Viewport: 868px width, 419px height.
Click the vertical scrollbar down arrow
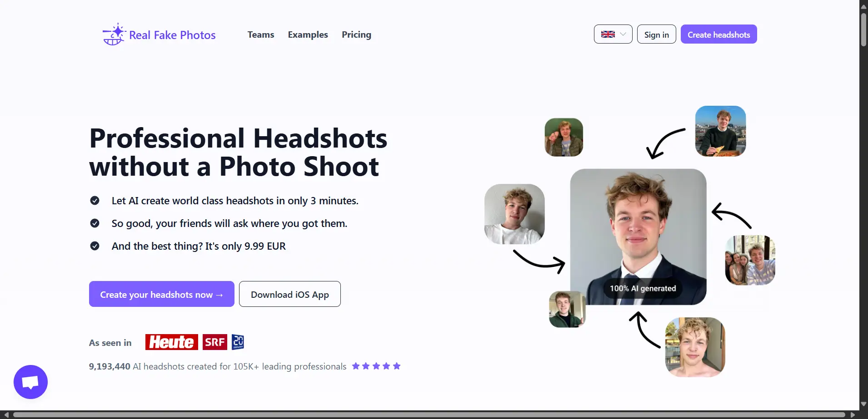click(x=863, y=404)
